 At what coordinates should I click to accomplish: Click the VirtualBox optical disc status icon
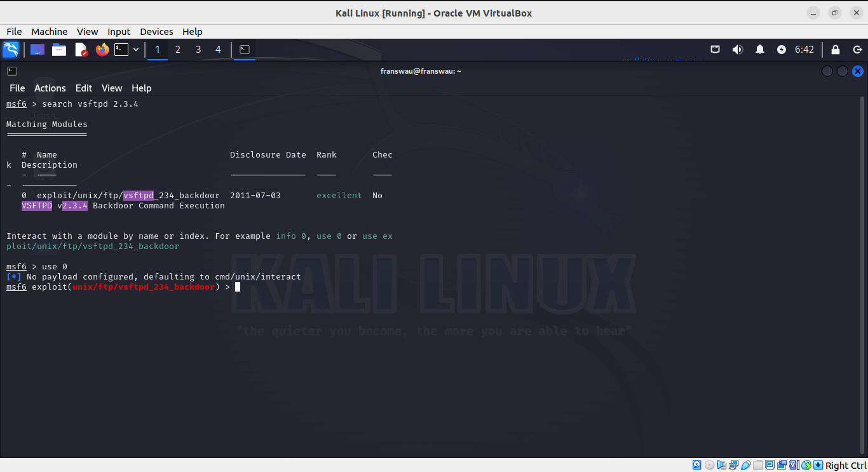click(x=709, y=465)
